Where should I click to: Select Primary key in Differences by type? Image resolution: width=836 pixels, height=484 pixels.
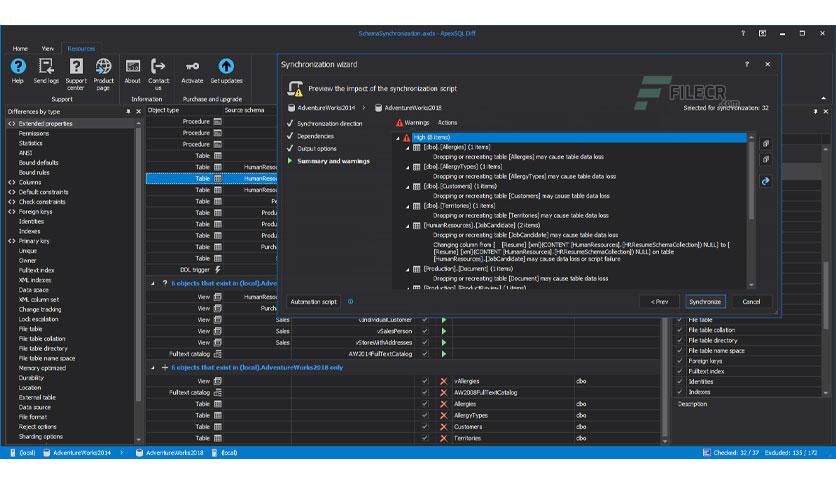coord(34,241)
